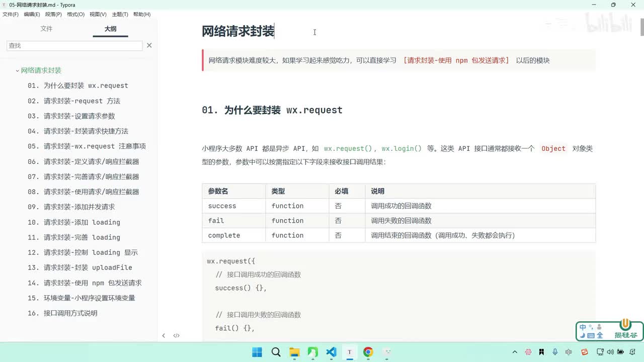The width and height of the screenshot is (644, 362).
Task: Click inline code wx.request() in paragraph
Action: (348, 148)
